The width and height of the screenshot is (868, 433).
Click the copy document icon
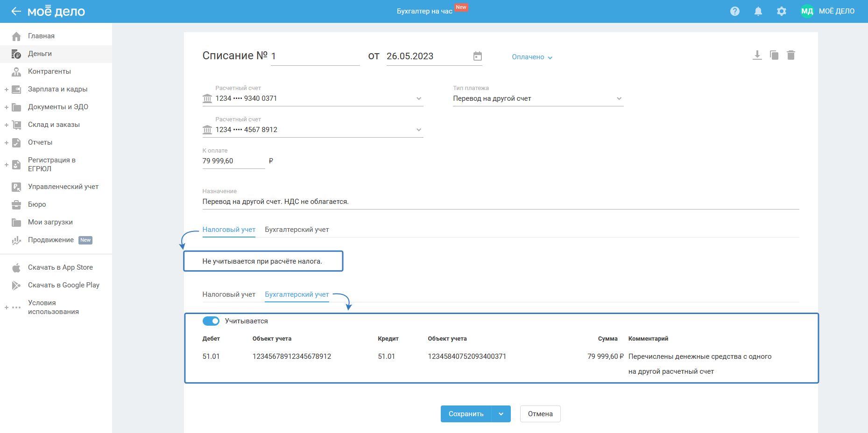tap(774, 56)
